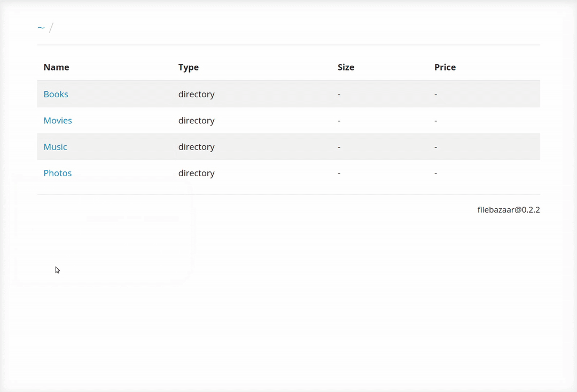The width and height of the screenshot is (577, 392).
Task: Click the Music row size dash
Action: point(339,147)
